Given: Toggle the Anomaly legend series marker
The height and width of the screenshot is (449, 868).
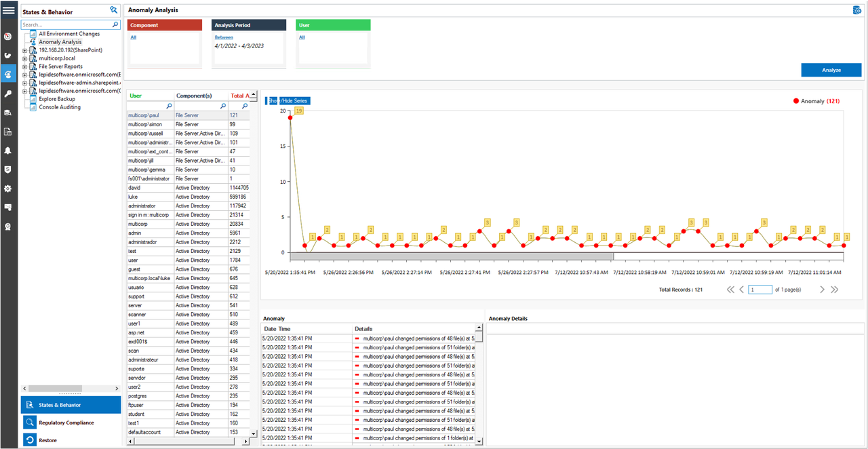Looking at the screenshot, I should 796,101.
